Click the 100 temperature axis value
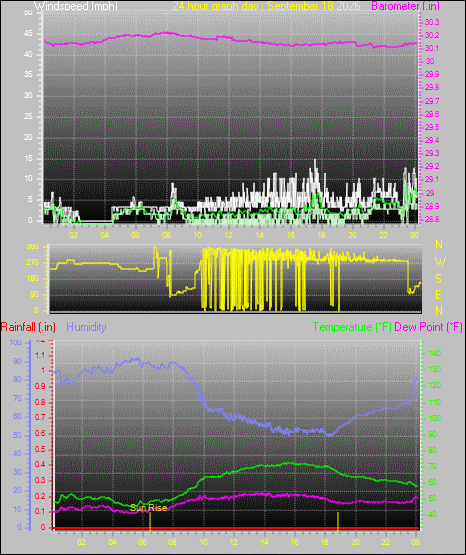 click(x=435, y=418)
